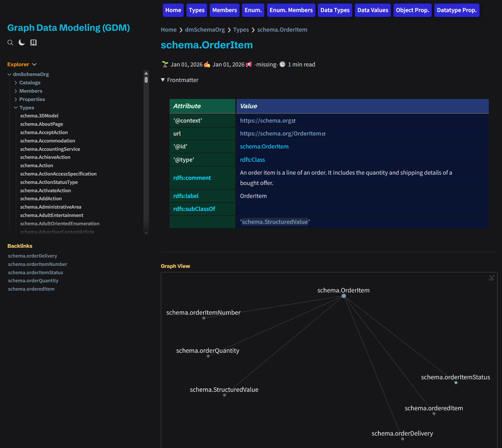
Task: Click the schema.OrderItem graph node
Action: [344, 296]
